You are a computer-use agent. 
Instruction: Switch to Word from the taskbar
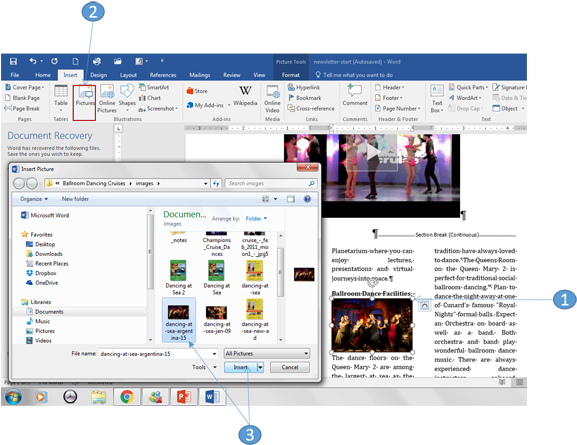click(212, 397)
